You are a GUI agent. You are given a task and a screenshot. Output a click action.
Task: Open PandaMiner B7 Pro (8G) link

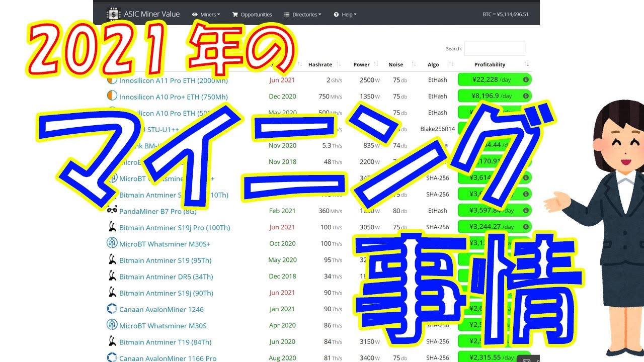click(x=157, y=211)
